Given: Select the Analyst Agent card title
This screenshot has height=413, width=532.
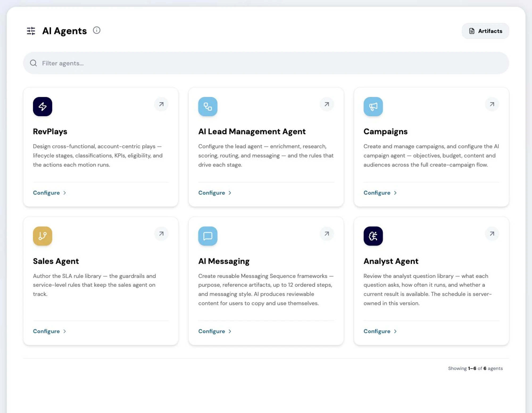Looking at the screenshot, I should point(391,261).
